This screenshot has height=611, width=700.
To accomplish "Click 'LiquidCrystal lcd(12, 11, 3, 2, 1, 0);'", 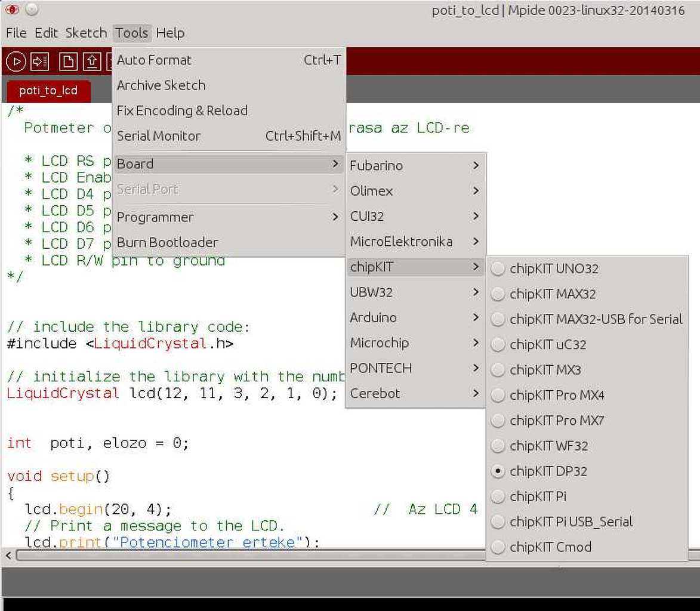I will pos(172,394).
